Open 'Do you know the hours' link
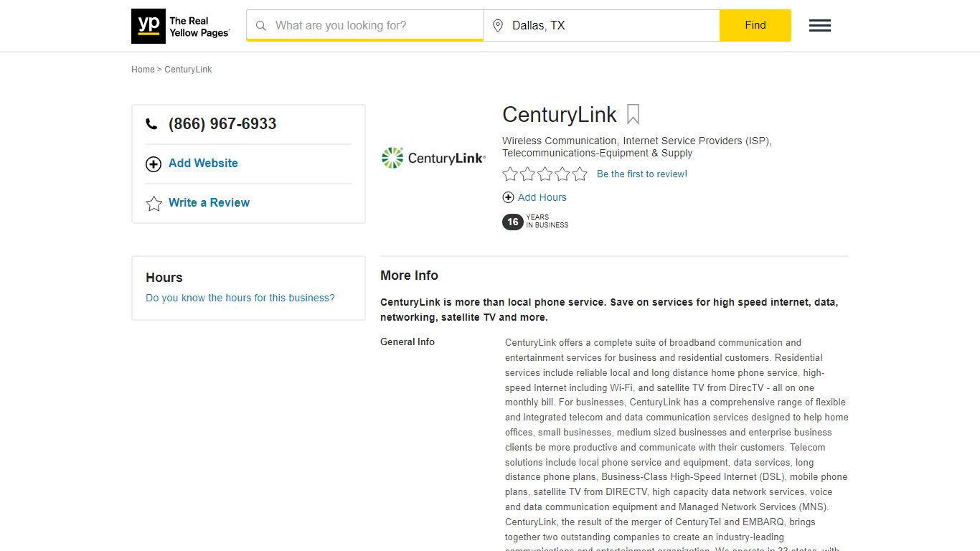The height and width of the screenshot is (551, 980). pos(240,298)
